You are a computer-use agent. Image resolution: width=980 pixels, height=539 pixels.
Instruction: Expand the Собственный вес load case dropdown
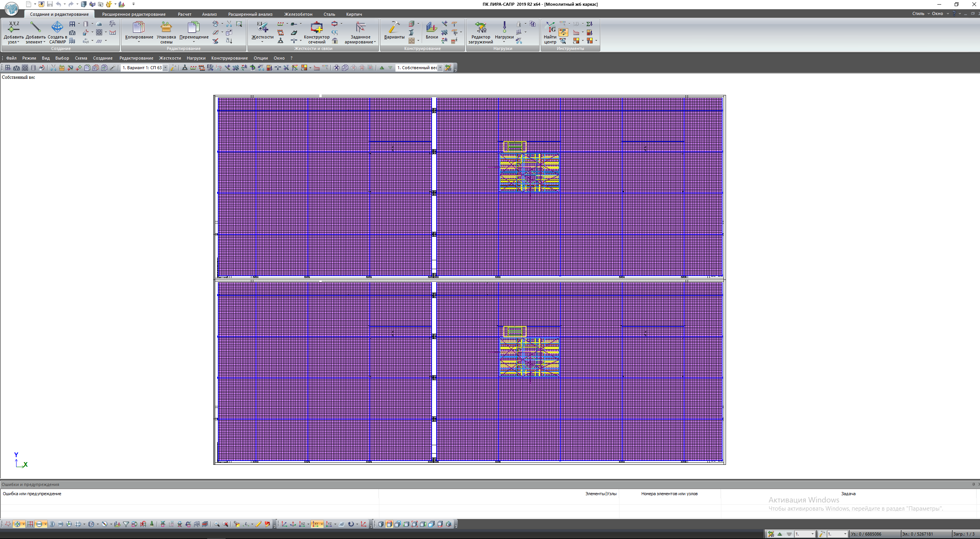440,68
